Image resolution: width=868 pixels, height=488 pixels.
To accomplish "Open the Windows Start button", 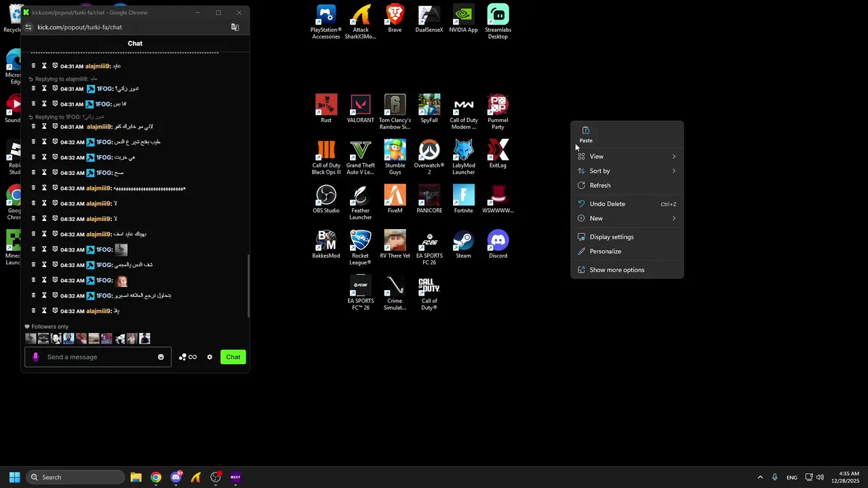I will (14, 477).
